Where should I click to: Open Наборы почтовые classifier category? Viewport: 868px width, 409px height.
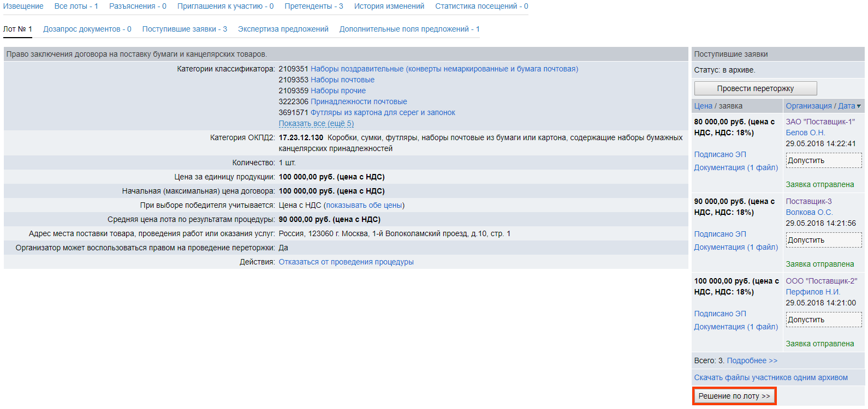[x=342, y=80]
